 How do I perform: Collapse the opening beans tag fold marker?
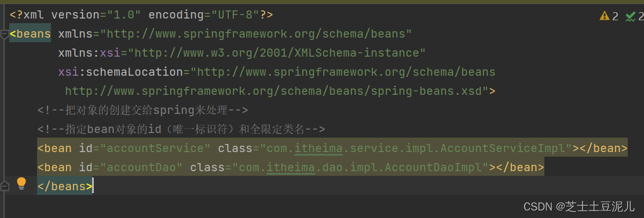(5, 35)
